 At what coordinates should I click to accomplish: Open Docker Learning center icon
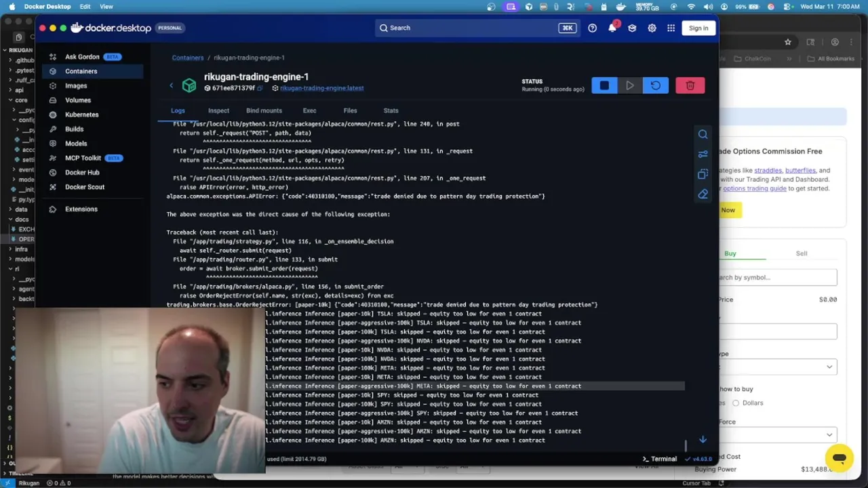click(632, 28)
